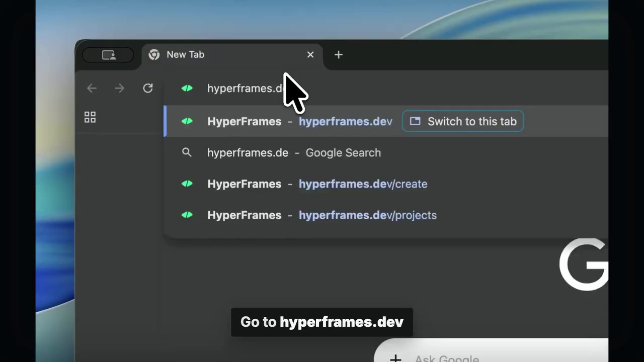The image size is (644, 362).
Task: Click the Google logo
Action: coord(584,265)
